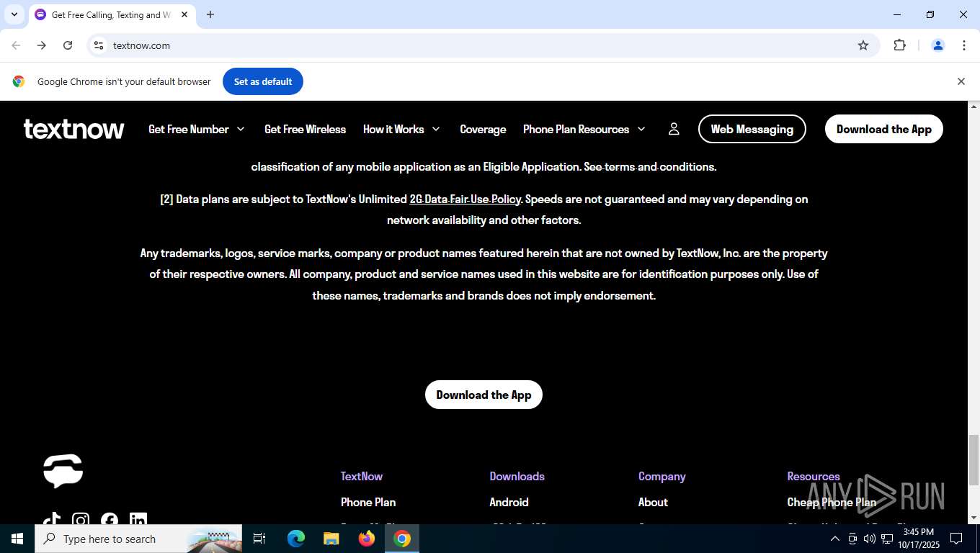Click the Resources footer column heading
This screenshot has height=553, width=980.
click(814, 477)
